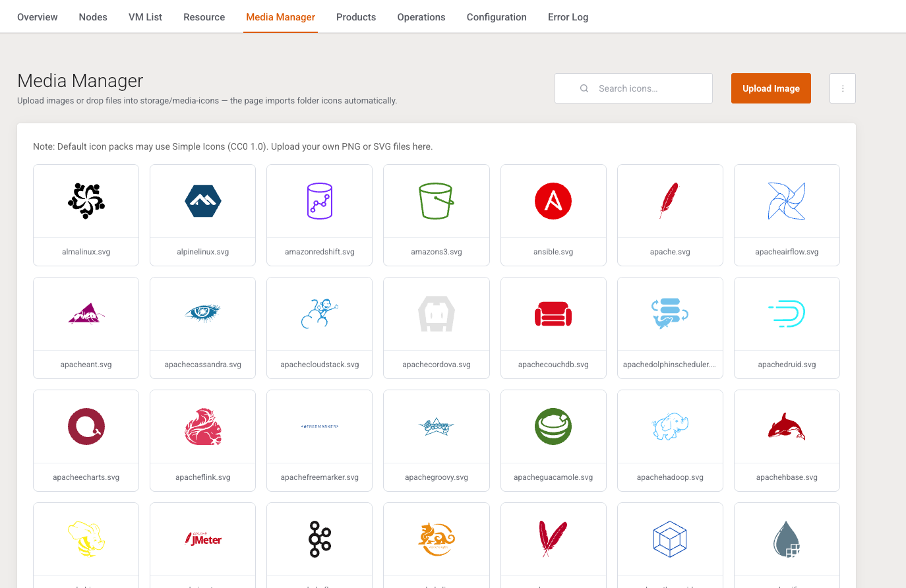This screenshot has width=906, height=588.
Task: Click the apacheecharts.svg file name
Action: coord(86,477)
